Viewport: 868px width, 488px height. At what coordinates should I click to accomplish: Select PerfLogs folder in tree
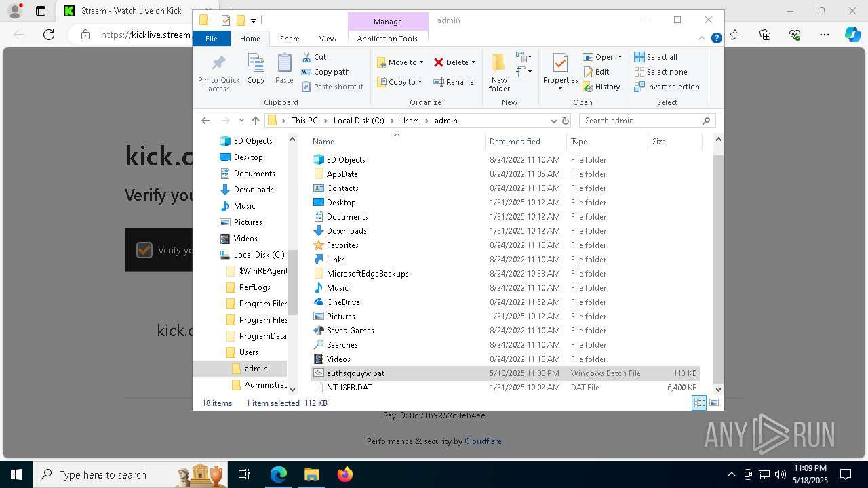tap(254, 287)
